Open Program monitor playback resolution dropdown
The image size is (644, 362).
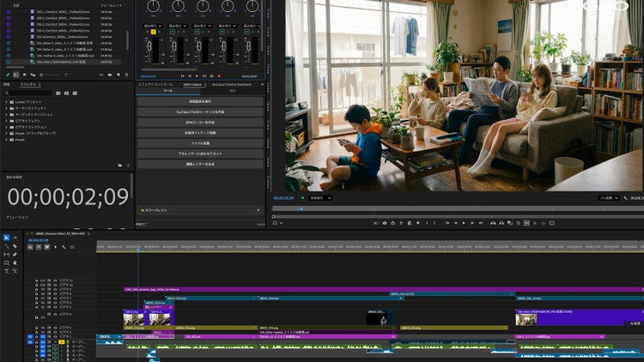(x=609, y=198)
